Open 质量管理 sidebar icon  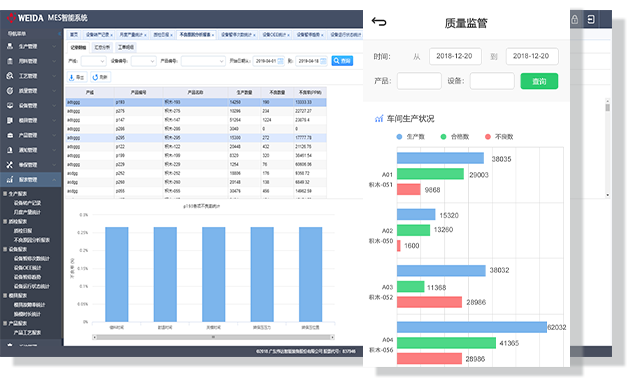10,91
